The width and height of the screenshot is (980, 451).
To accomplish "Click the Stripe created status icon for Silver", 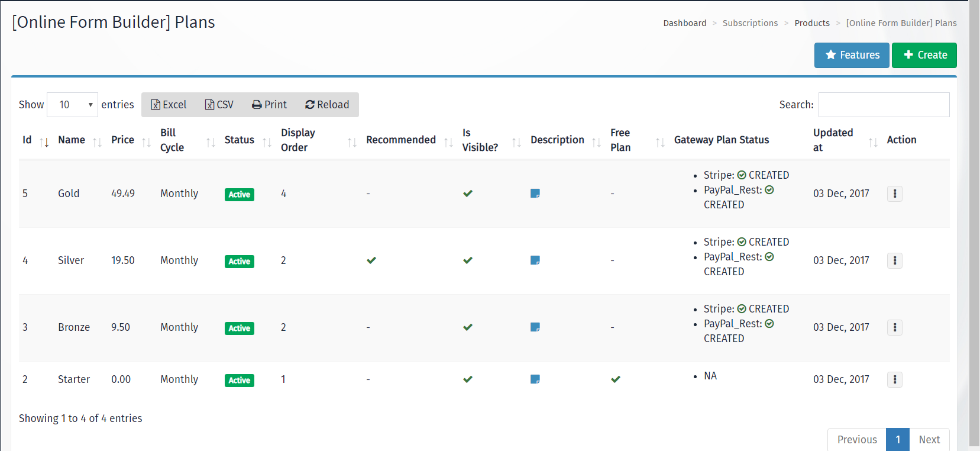I will coord(742,242).
